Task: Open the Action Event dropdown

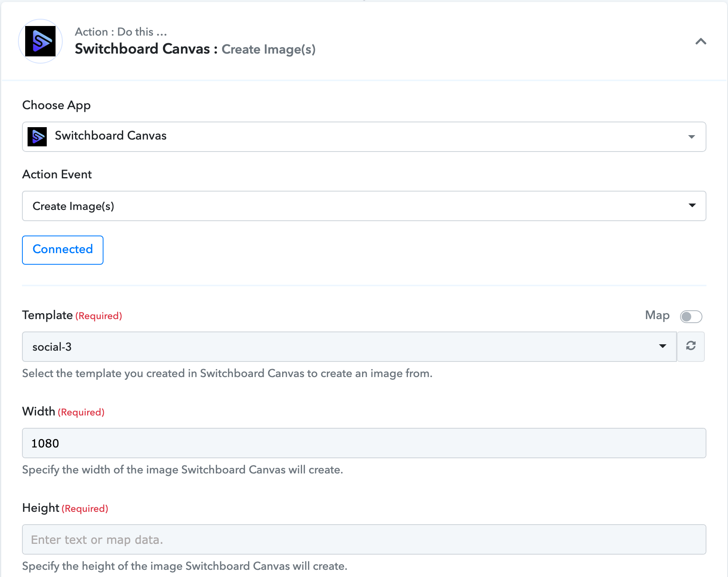Action: pos(364,206)
